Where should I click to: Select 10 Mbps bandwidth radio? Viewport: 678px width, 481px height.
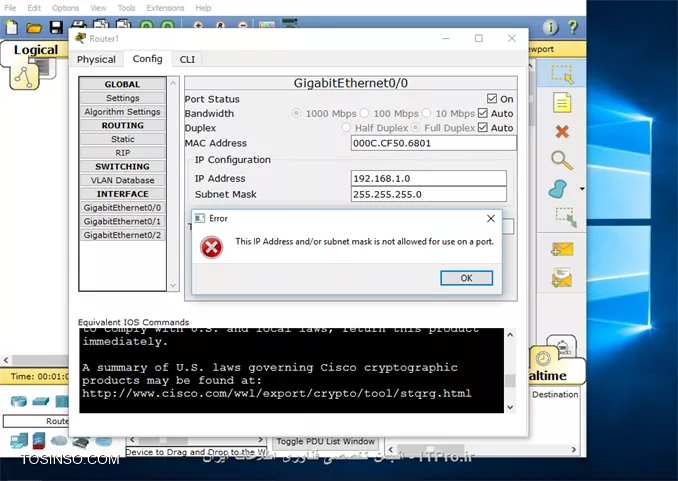click(426, 113)
